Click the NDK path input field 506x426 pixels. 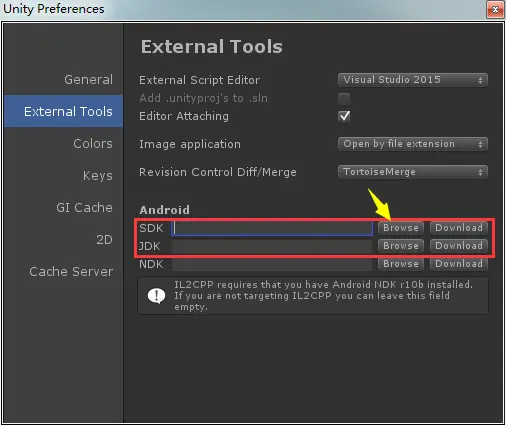(272, 264)
